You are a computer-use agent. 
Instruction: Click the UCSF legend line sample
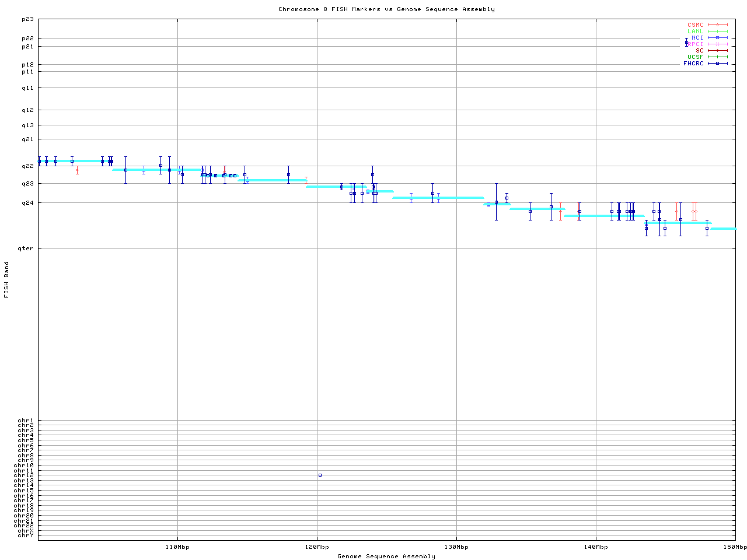pos(717,57)
